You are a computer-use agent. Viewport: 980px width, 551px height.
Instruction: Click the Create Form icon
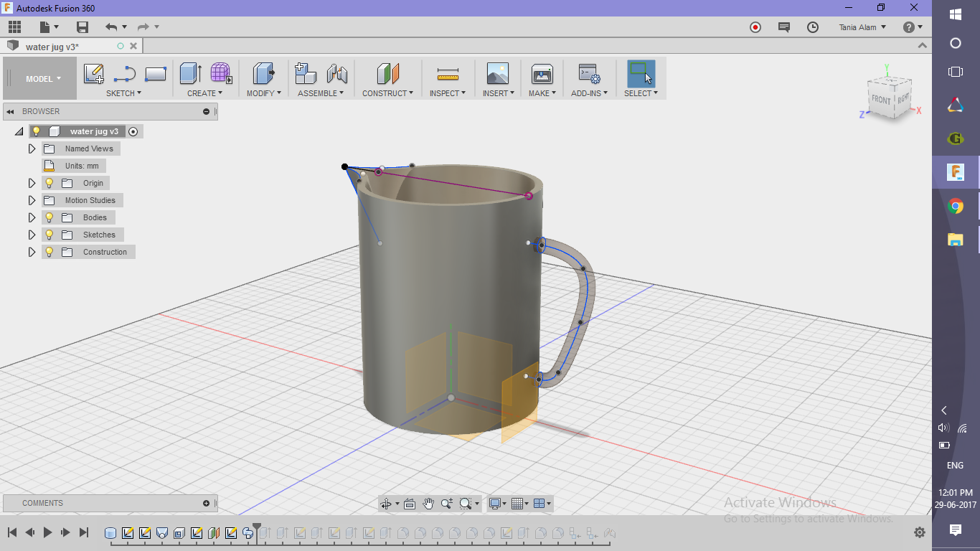(x=221, y=74)
